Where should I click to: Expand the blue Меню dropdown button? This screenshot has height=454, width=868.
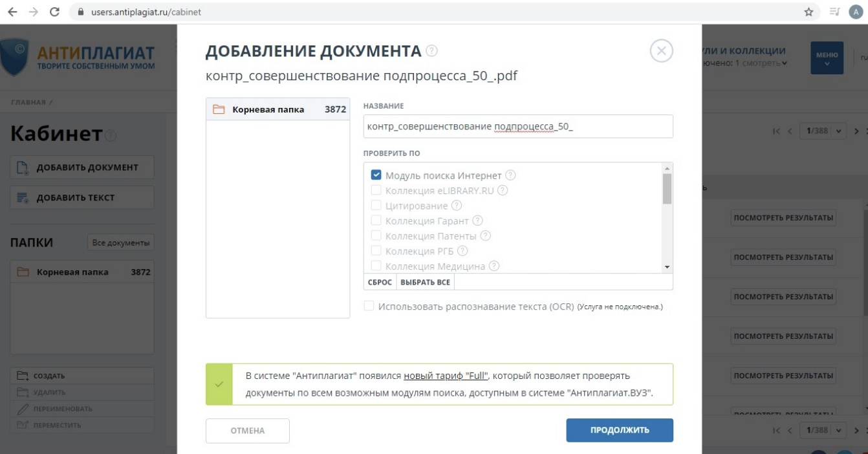tap(827, 59)
